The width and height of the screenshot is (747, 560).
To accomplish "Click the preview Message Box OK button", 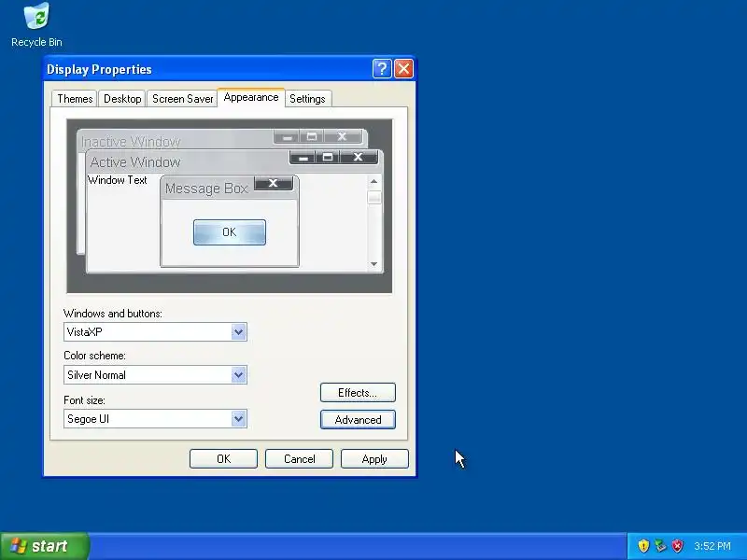I will pos(230,232).
